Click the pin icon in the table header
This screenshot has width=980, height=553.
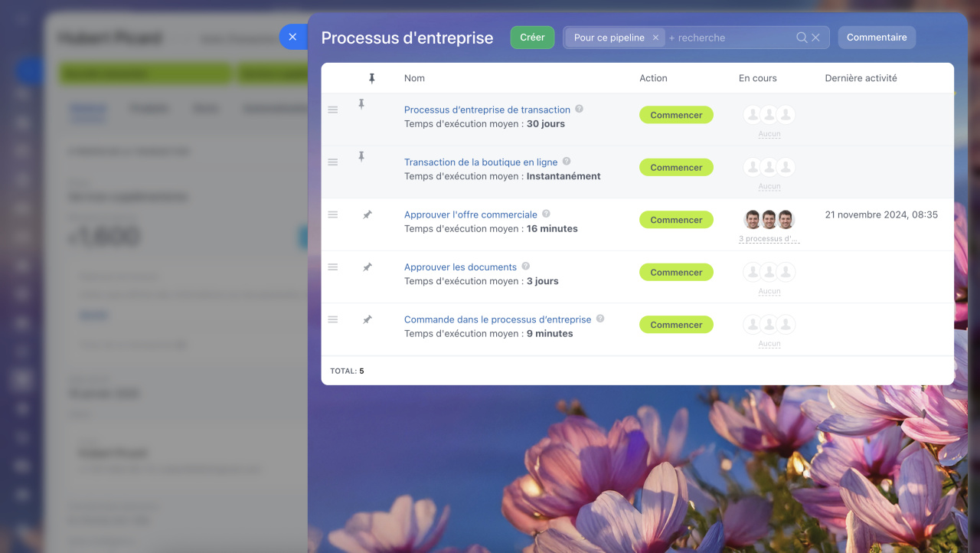coord(372,78)
